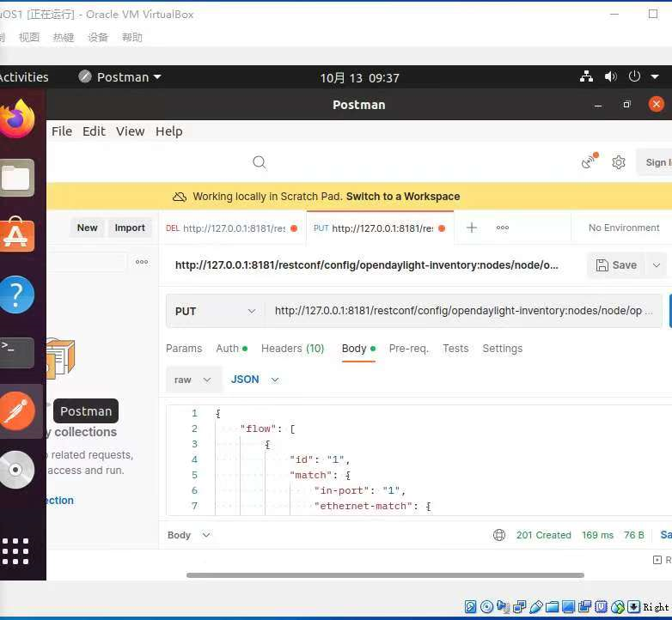Click the VirtualBox hard disk status icon
Image resolution: width=672 pixels, height=620 pixels.
coord(470,606)
